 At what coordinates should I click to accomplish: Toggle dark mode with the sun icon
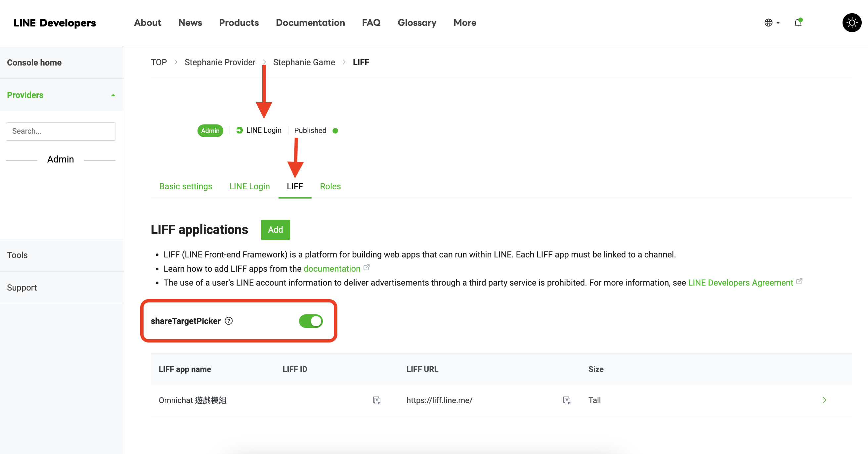click(851, 23)
